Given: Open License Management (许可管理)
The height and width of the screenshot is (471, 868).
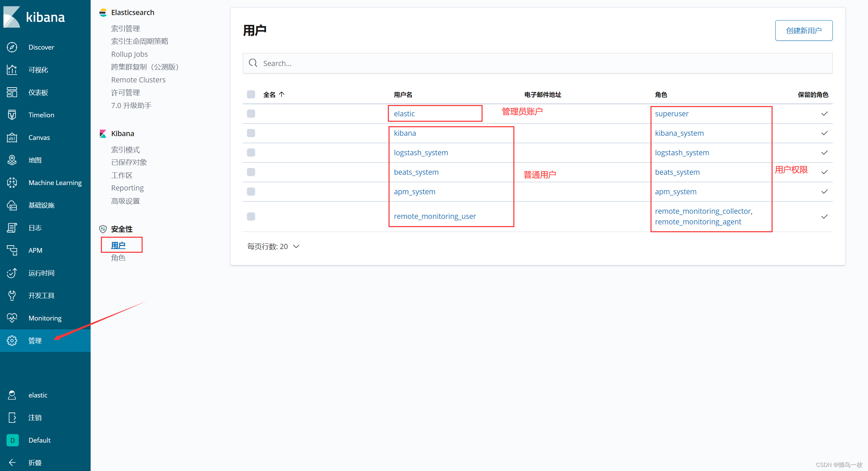Looking at the screenshot, I should pyautogui.click(x=126, y=92).
